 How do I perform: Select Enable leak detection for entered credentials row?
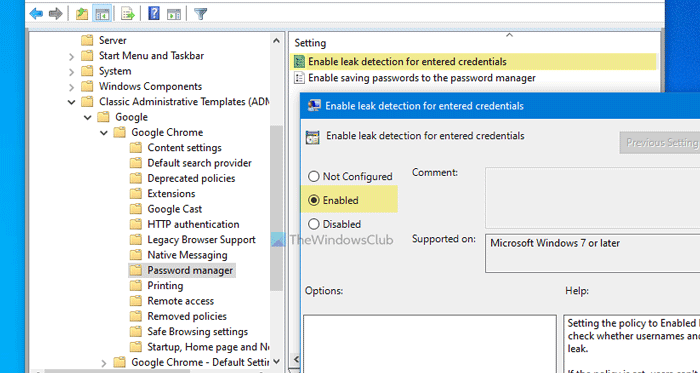tap(474, 62)
